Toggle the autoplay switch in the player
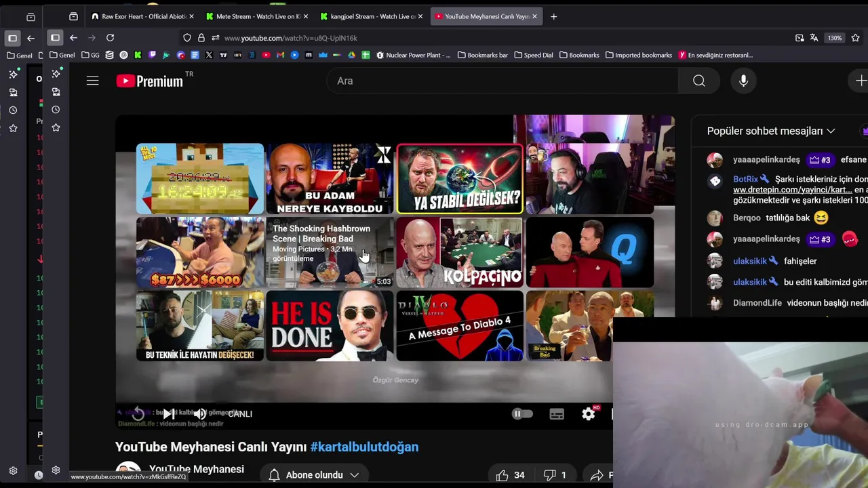This screenshot has height=488, width=868. tap(522, 413)
